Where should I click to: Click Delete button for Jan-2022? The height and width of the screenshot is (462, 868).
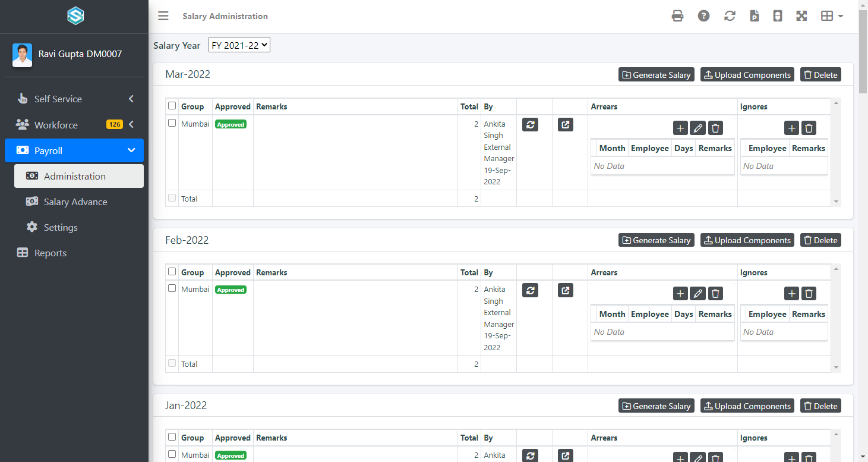820,406
